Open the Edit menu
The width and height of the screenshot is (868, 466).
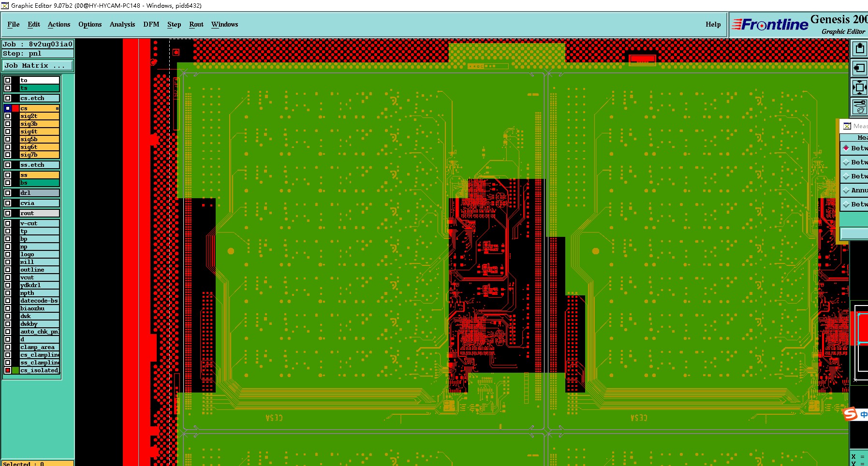[x=34, y=24]
